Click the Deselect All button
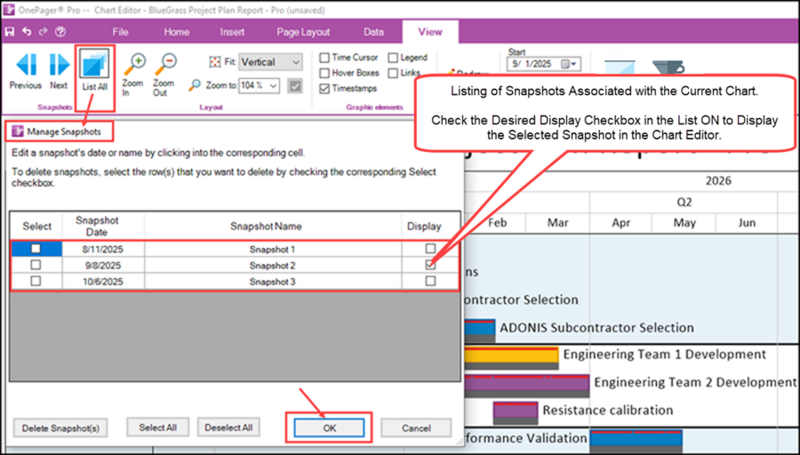 click(x=229, y=427)
